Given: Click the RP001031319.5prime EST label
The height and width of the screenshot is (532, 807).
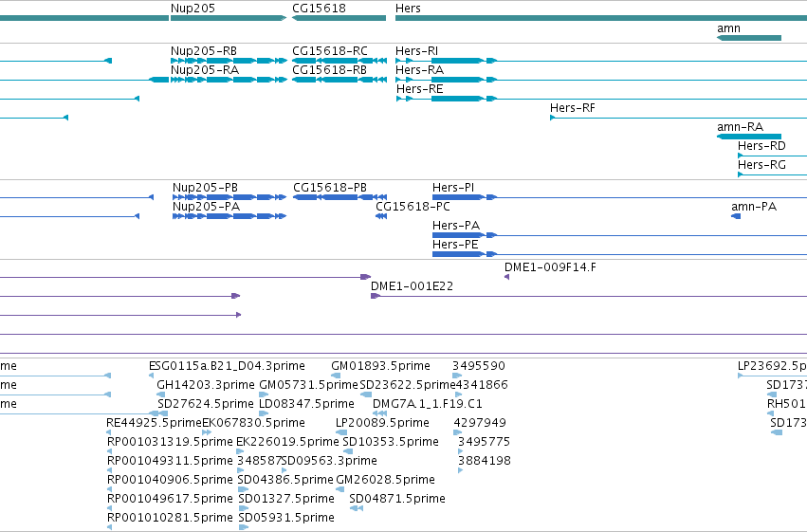Looking at the screenshot, I should [170, 443].
